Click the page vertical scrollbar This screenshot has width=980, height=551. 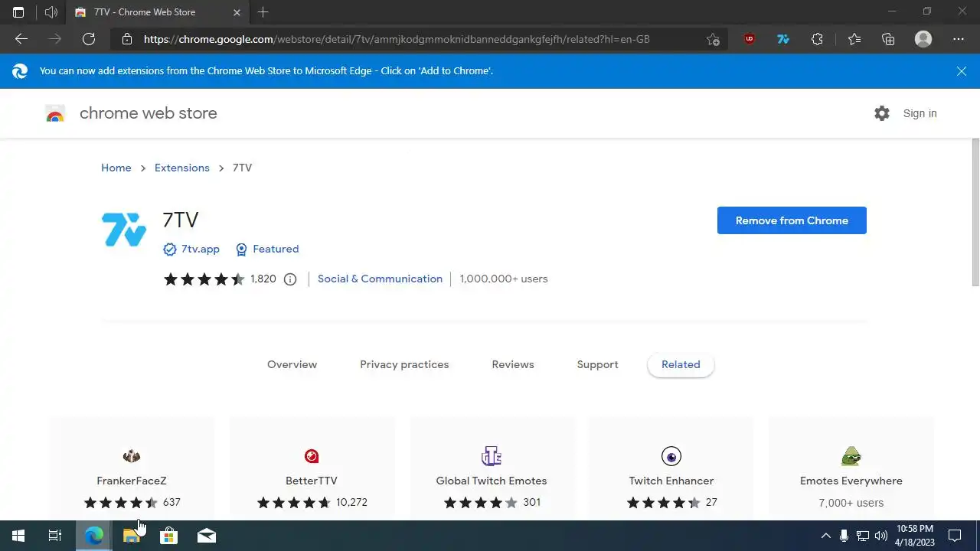click(x=975, y=213)
